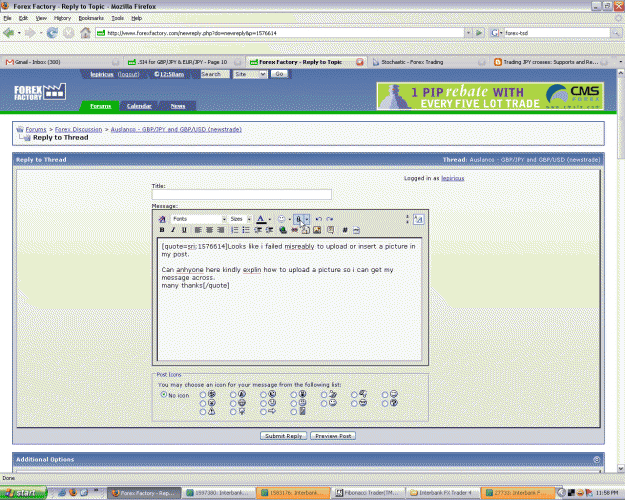
Task: Open Google search engine selector dropdown
Action: pos(496,33)
